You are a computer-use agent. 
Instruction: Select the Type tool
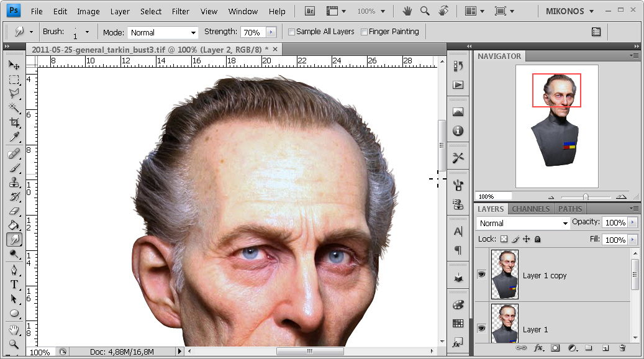pos(14,284)
